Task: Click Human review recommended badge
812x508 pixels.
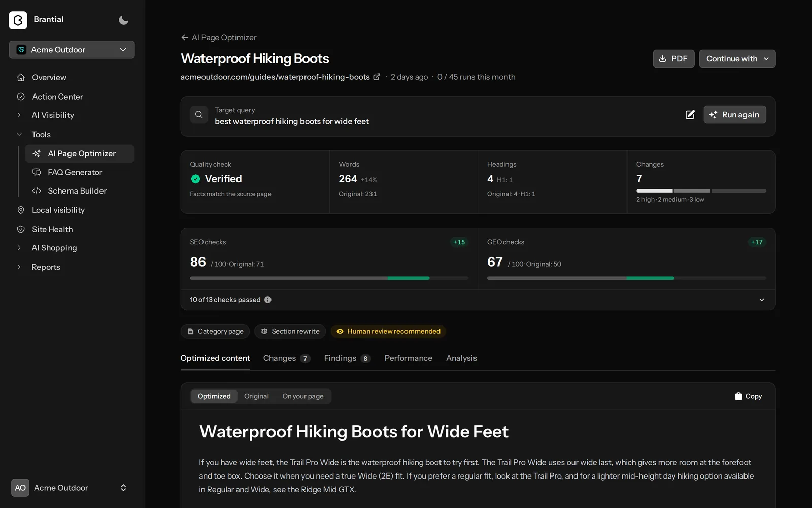Action: 388,331
